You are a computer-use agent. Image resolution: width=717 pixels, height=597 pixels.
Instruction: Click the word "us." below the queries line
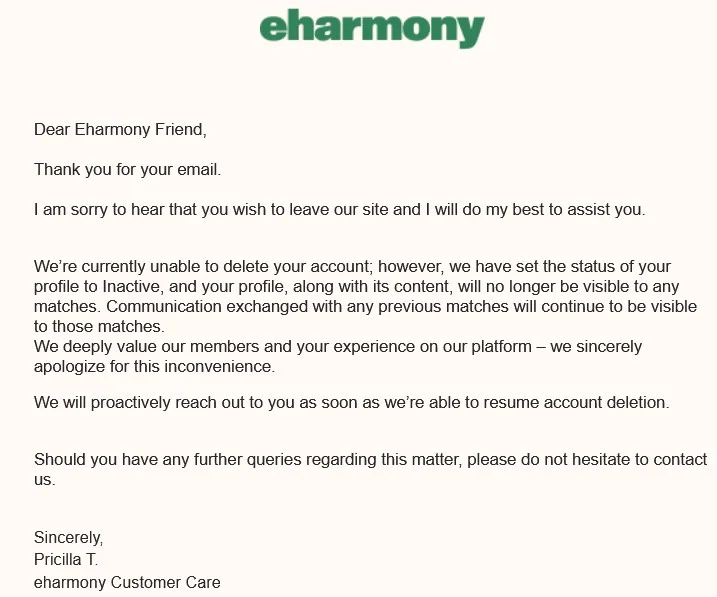click(x=44, y=480)
